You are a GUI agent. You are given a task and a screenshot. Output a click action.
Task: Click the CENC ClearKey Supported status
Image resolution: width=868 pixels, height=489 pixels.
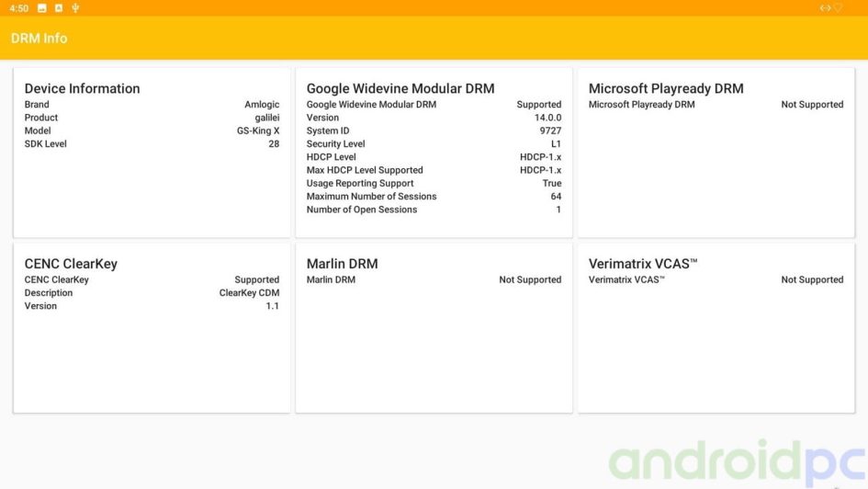[x=257, y=279]
